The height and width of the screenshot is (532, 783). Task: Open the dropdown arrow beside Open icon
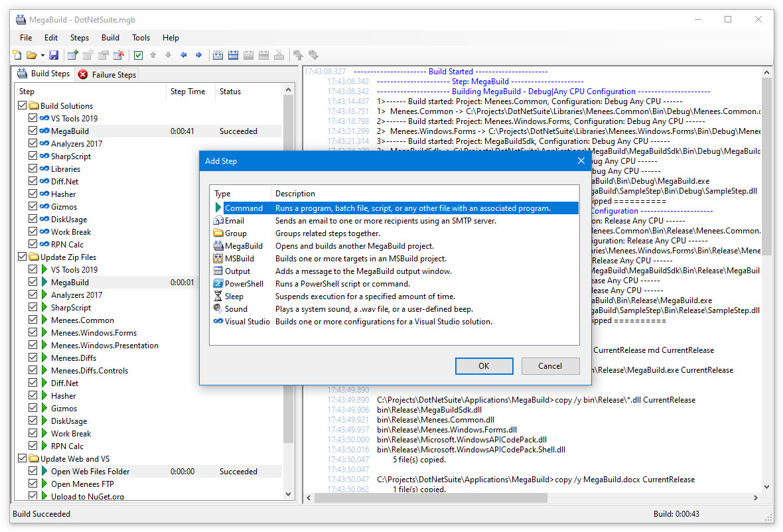pos(42,55)
